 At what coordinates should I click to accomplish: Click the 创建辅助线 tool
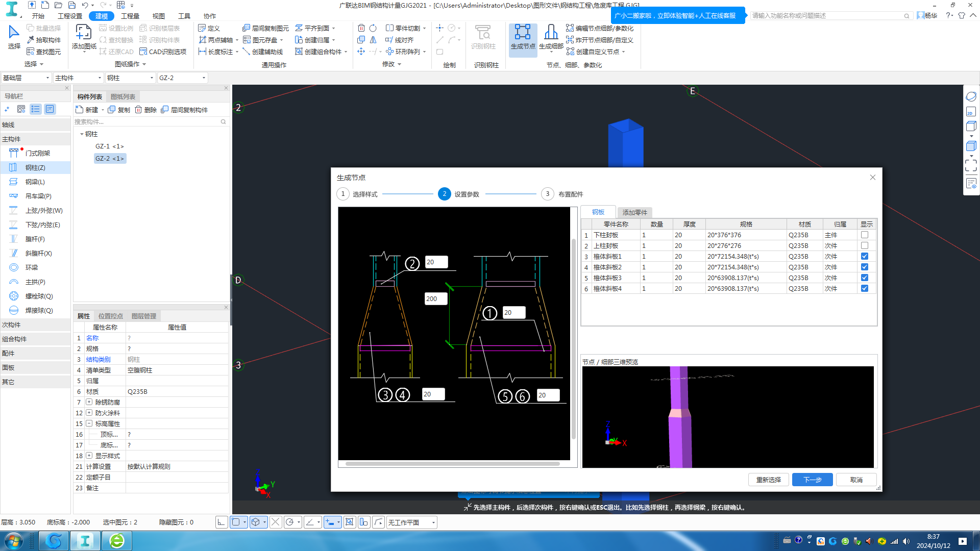263,52
